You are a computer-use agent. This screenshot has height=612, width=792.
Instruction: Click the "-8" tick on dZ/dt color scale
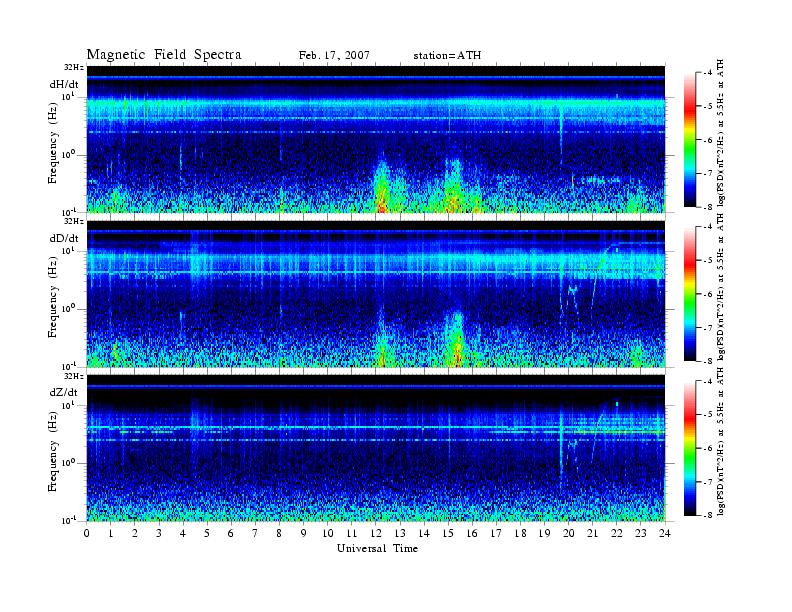pyautogui.click(x=708, y=515)
